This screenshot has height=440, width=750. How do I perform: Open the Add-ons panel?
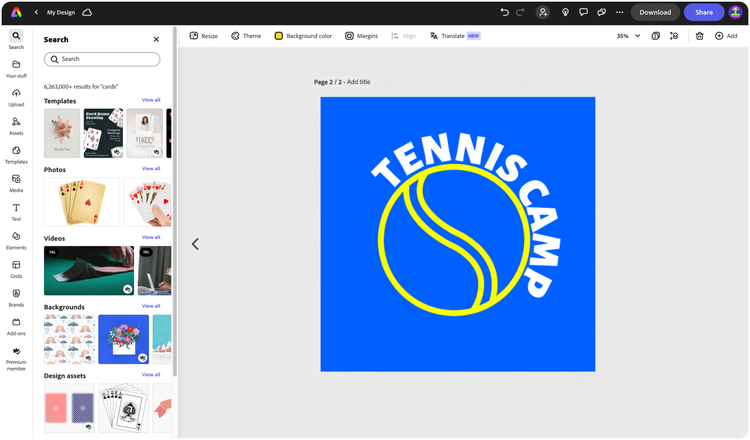pos(16,327)
